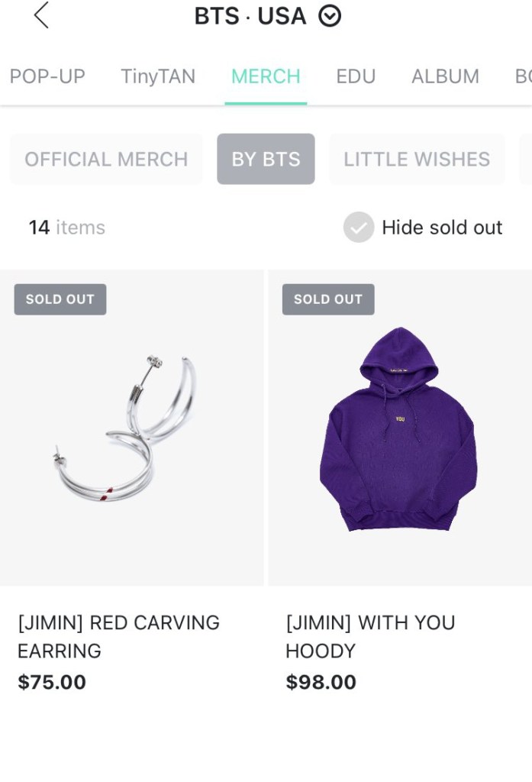The height and width of the screenshot is (782, 532).
Task: Switch to the TinyTAN tab
Action: [x=158, y=76]
